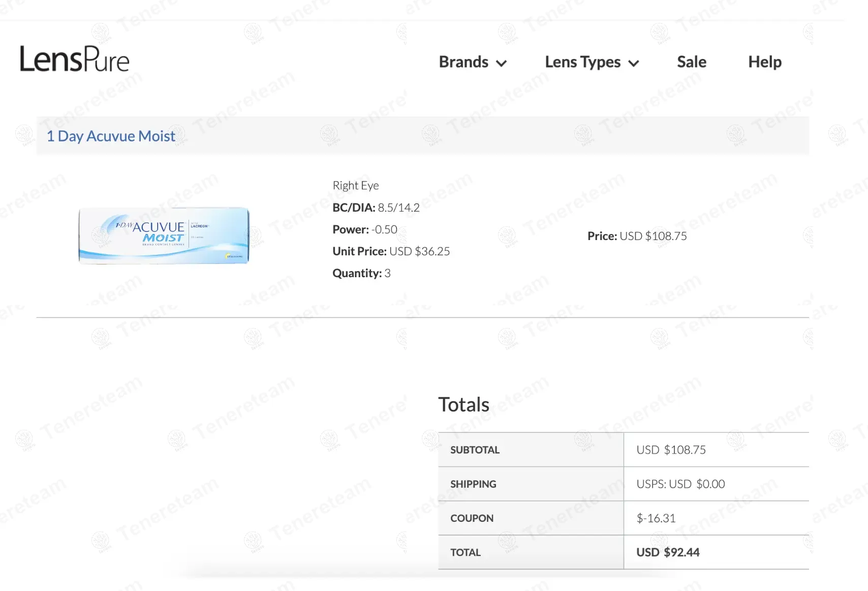Click the LensPure logo
Image resolution: width=868 pixels, height=591 pixels.
(74, 59)
